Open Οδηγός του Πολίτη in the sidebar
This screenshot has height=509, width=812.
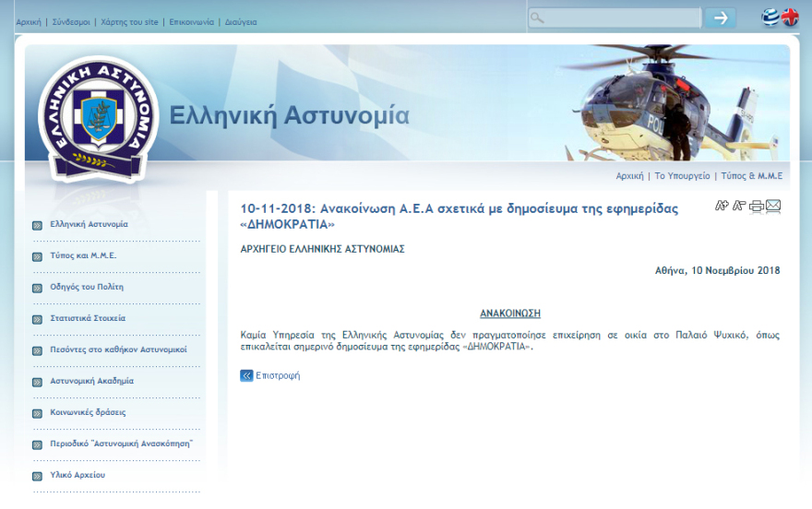[x=87, y=287]
